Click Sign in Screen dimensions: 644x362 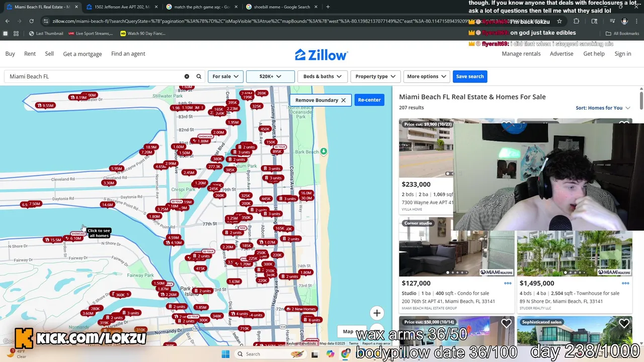point(622,54)
